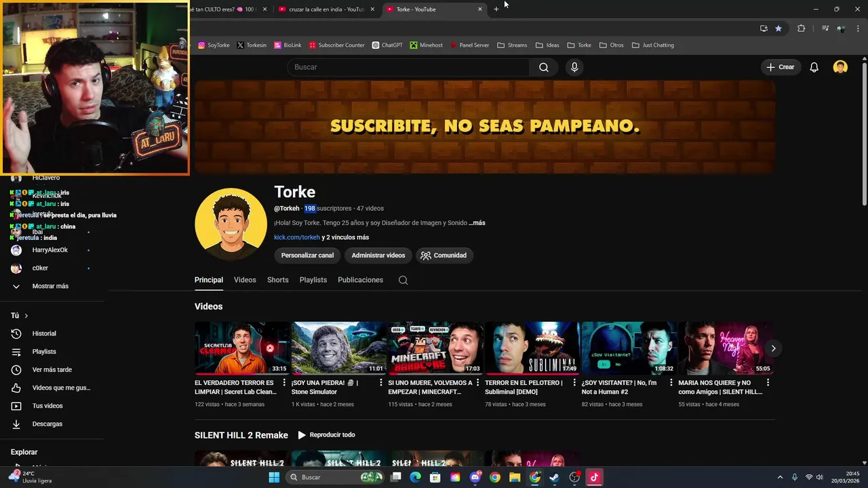Open the Just Chatting bookmark folder
Viewport: 868px width, 488px height.
(653, 45)
